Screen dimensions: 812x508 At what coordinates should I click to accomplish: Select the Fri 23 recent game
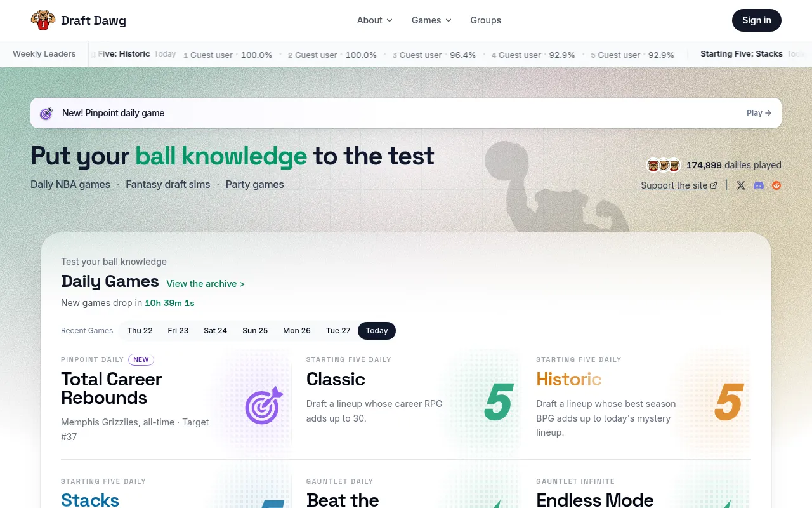(178, 331)
